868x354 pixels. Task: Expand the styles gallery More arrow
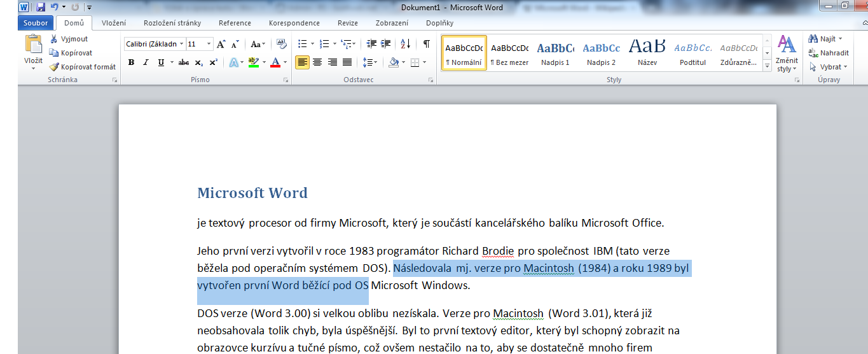767,66
